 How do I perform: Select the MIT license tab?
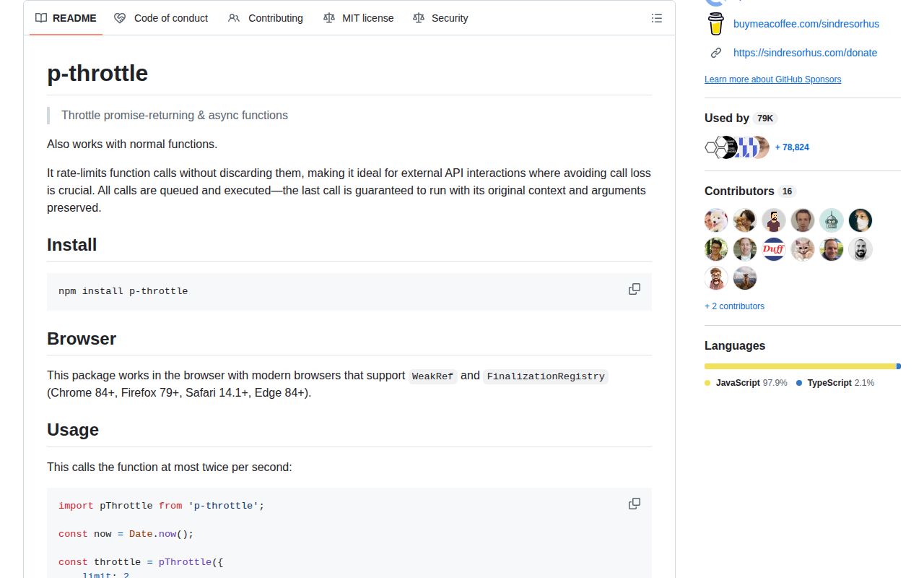point(358,18)
